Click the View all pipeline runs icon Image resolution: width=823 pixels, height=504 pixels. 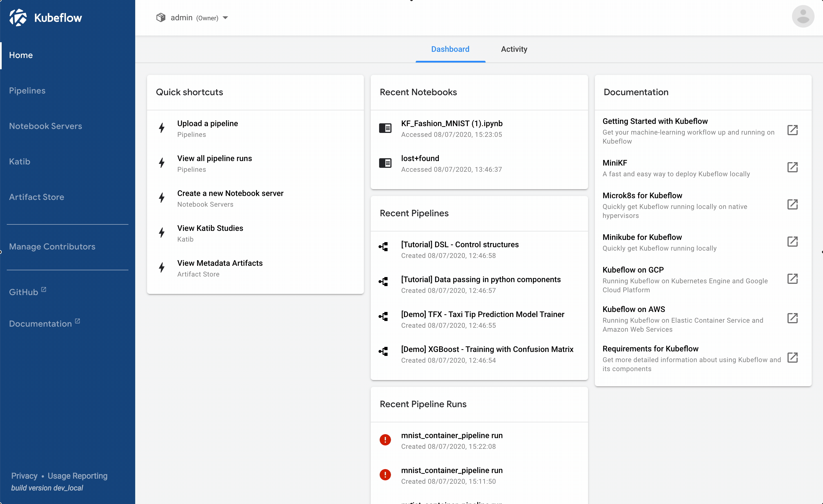(162, 163)
